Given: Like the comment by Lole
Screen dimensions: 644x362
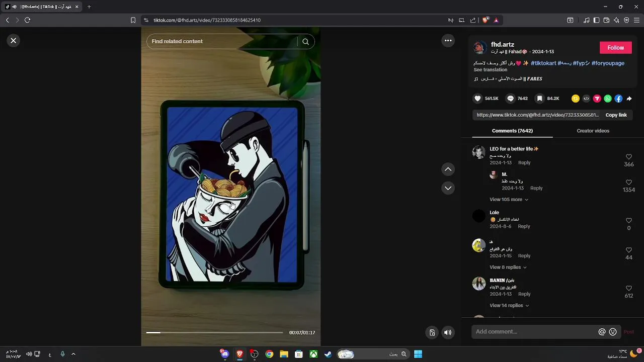Looking at the screenshot, I should 628,221.
